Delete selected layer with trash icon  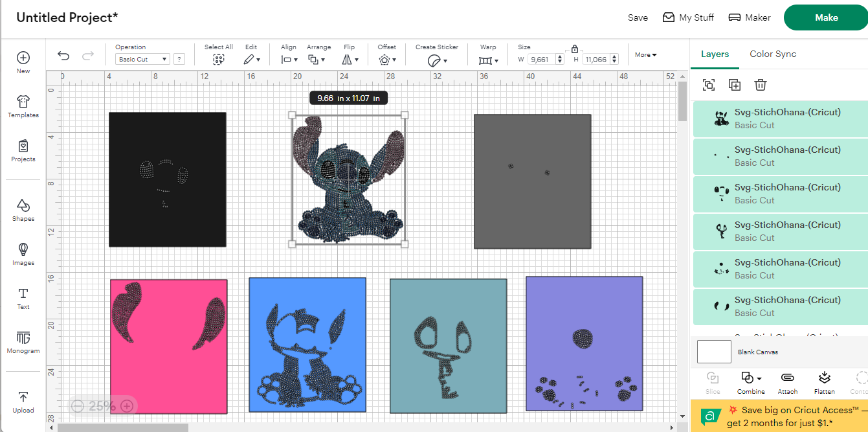[761, 85]
